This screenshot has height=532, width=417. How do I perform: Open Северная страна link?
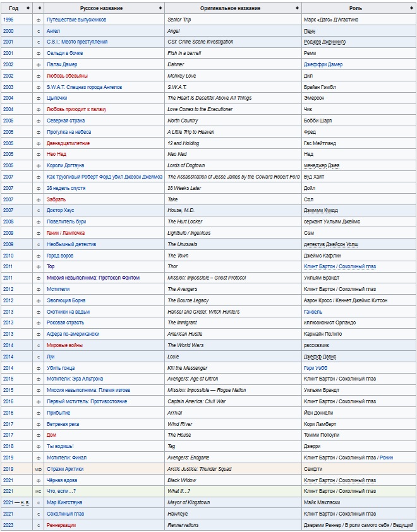(x=66, y=121)
